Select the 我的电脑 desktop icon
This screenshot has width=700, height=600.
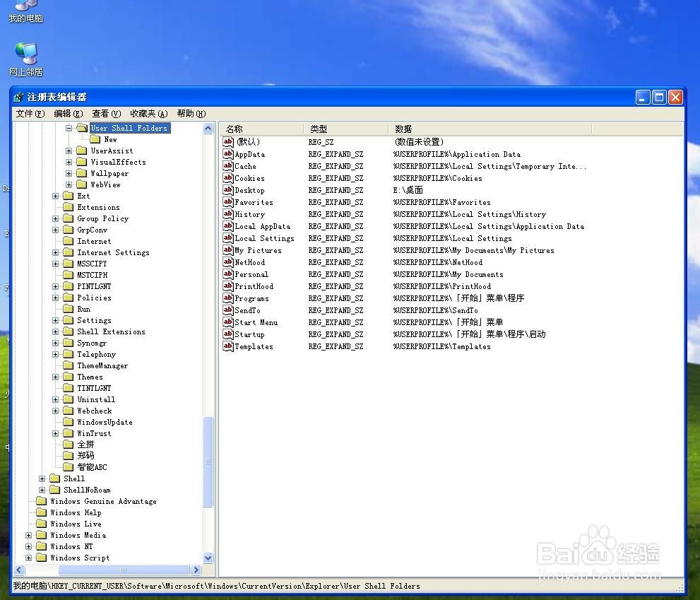pos(25,11)
